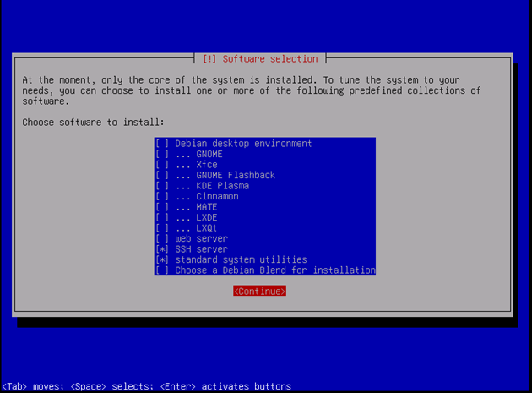Select the Xfce desktop checkbox
The height and width of the screenshot is (393, 532).
click(163, 165)
